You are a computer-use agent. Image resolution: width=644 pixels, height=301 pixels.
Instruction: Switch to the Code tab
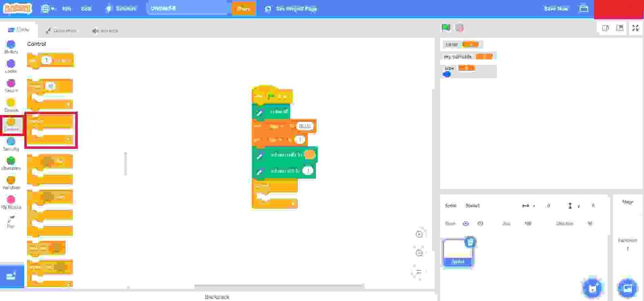(19, 30)
